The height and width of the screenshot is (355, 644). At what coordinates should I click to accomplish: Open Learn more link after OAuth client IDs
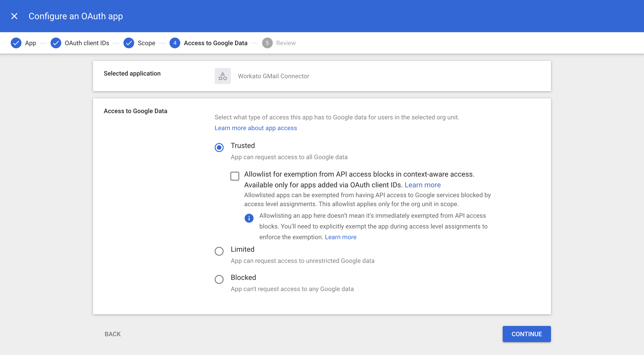click(x=422, y=185)
